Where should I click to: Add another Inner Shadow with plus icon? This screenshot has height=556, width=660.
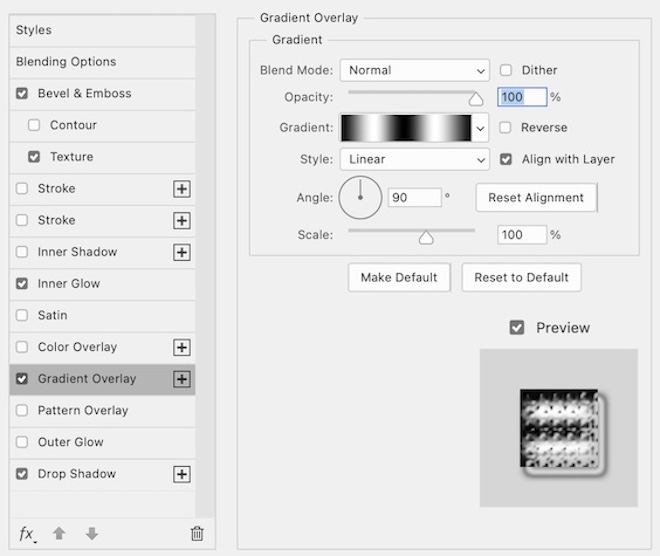(182, 252)
